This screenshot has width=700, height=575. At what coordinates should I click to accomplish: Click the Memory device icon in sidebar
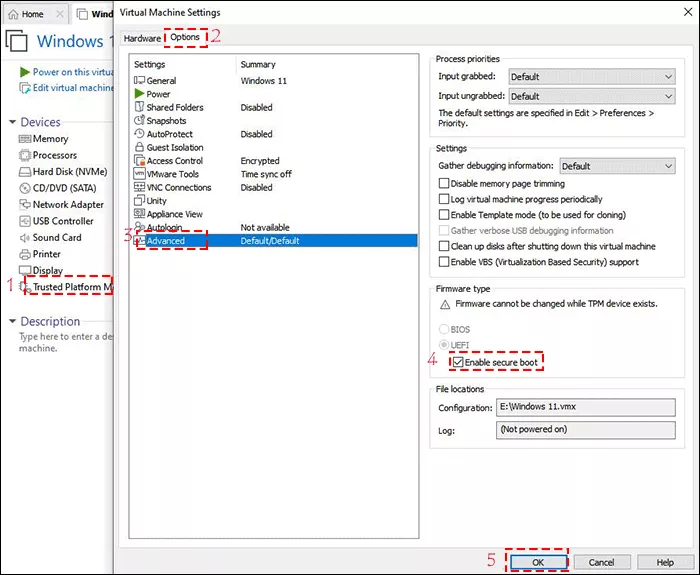tap(25, 139)
